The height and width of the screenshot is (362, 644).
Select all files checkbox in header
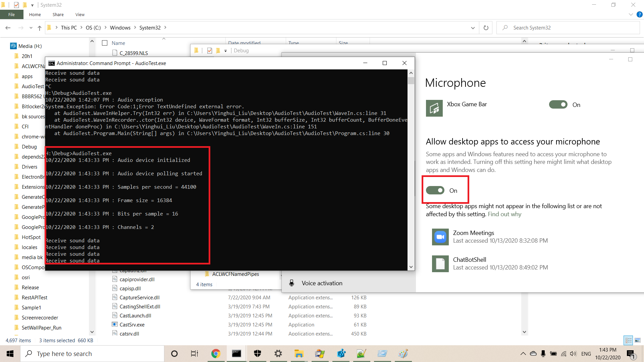pyautogui.click(x=105, y=43)
